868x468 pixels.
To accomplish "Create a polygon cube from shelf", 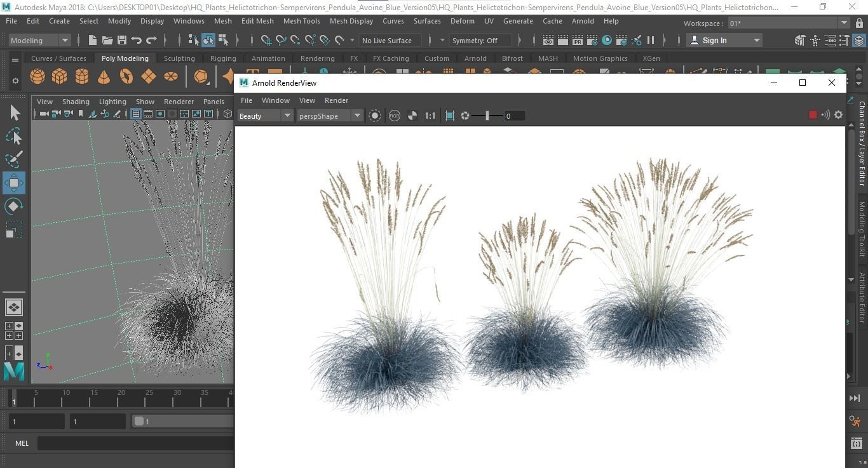I will (60, 77).
